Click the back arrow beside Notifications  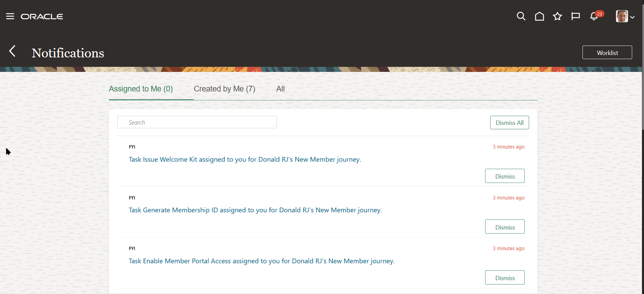[x=13, y=51]
